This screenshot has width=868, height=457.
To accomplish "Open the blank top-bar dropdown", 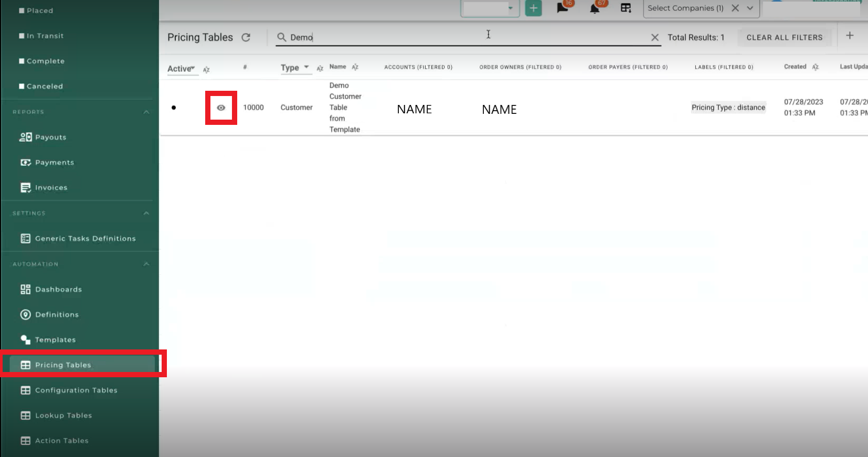I will click(490, 8).
